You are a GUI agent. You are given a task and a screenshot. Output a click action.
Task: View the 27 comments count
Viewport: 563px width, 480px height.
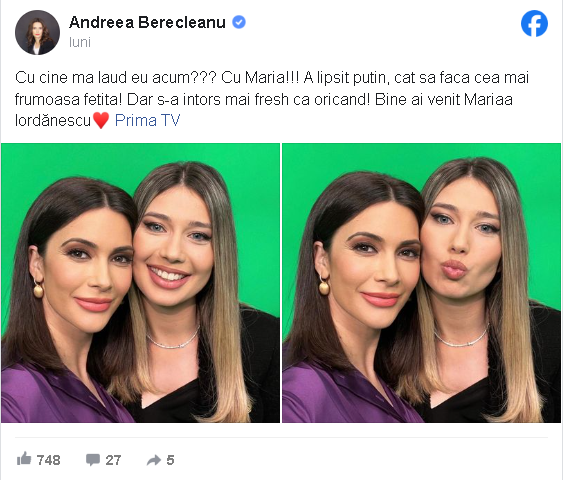click(x=113, y=460)
